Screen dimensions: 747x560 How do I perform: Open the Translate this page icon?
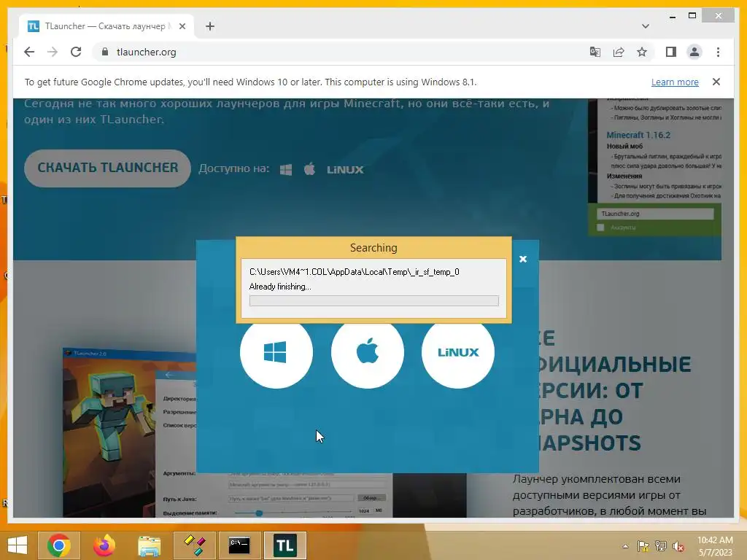click(595, 52)
